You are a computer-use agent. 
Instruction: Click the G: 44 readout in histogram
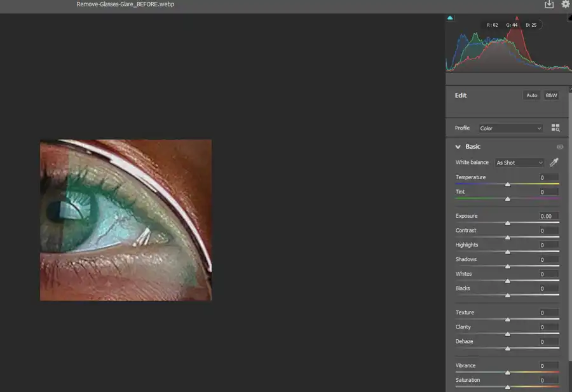coord(512,25)
